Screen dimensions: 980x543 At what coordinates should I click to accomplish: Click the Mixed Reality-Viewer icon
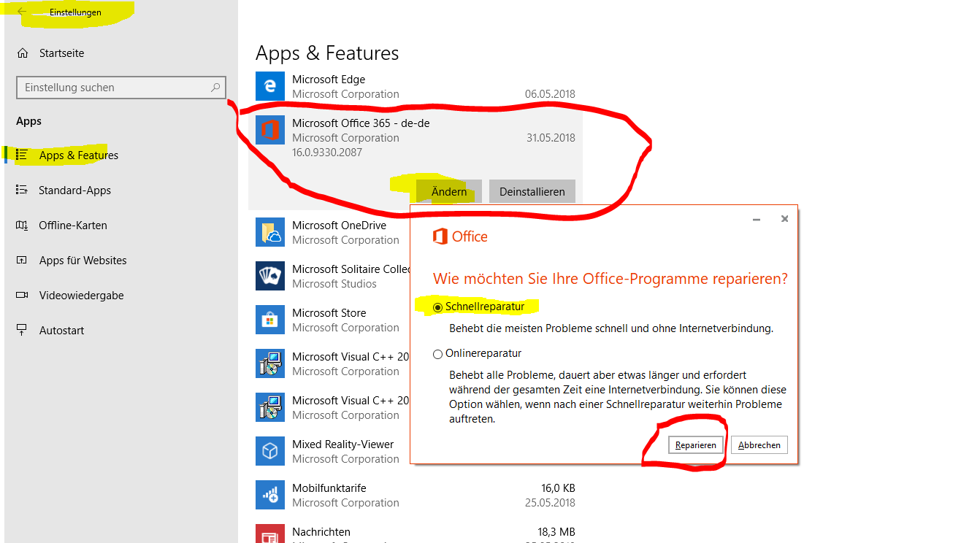point(270,451)
